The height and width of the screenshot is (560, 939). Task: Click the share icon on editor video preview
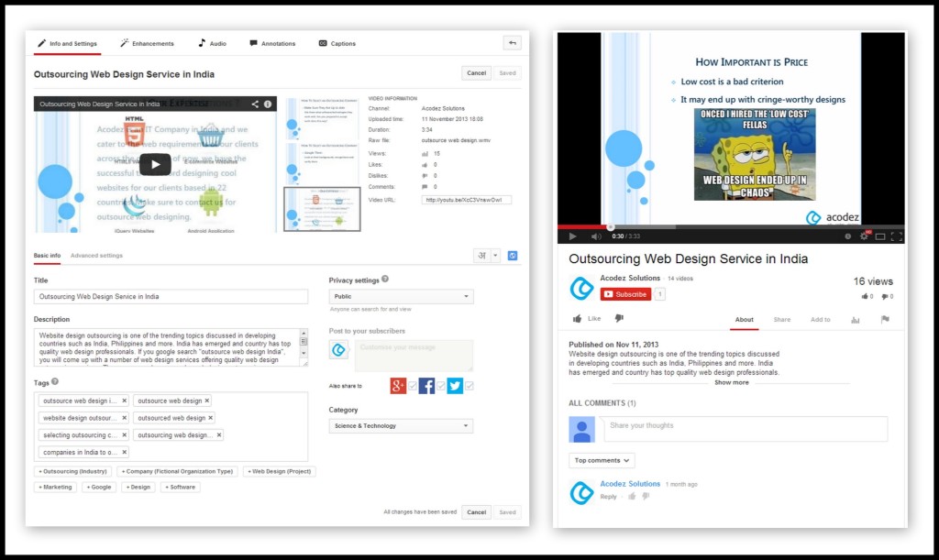click(x=255, y=104)
